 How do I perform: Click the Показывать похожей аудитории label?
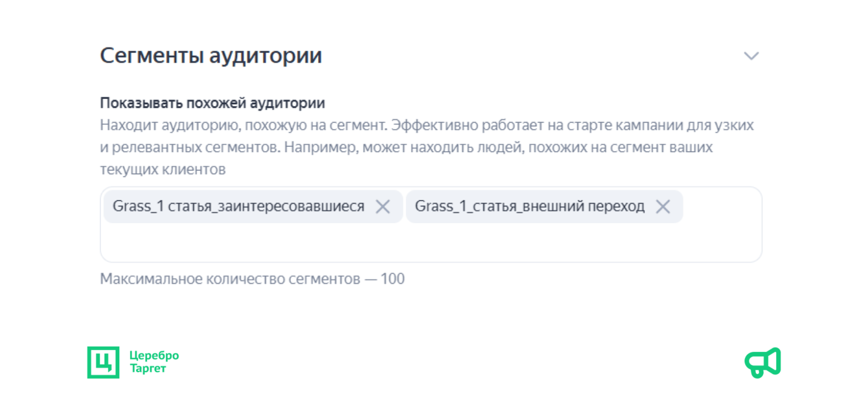(x=212, y=103)
